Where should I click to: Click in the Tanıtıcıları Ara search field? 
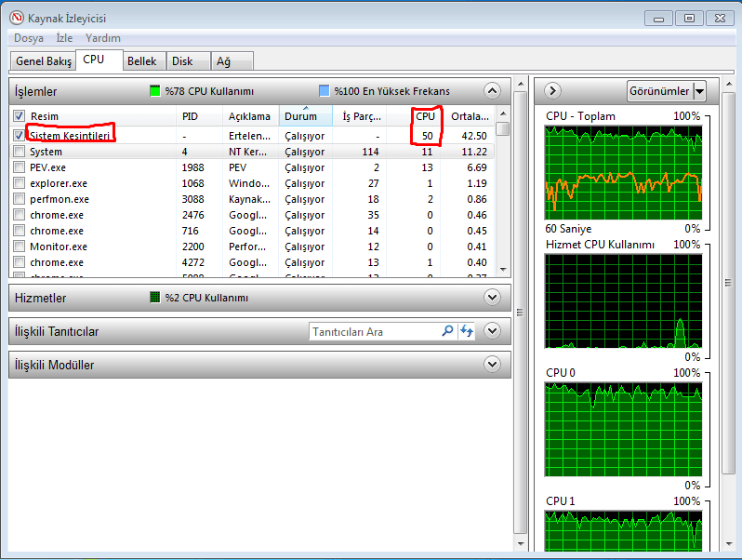[377, 331]
